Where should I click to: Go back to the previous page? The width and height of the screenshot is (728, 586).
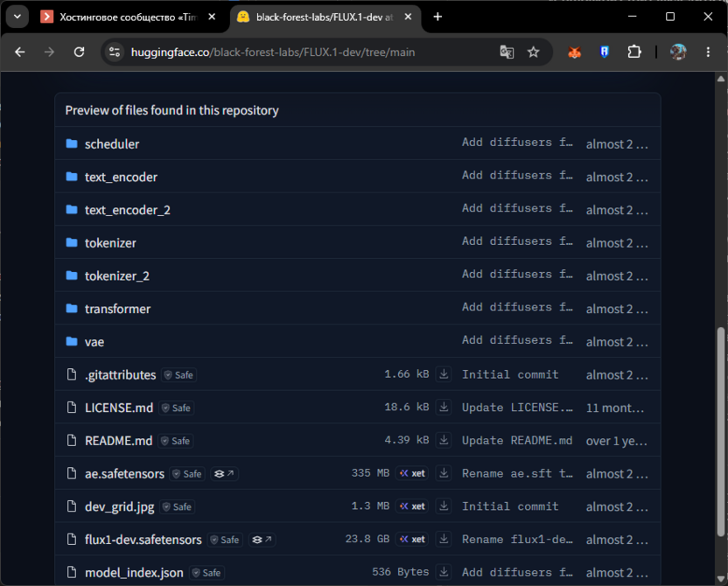click(20, 52)
